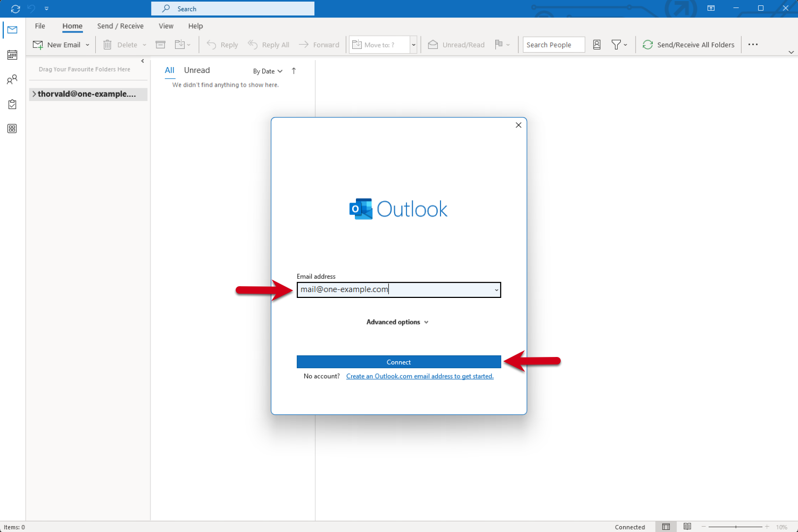
Task: Open the Address Book icon
Action: [x=596, y=45]
